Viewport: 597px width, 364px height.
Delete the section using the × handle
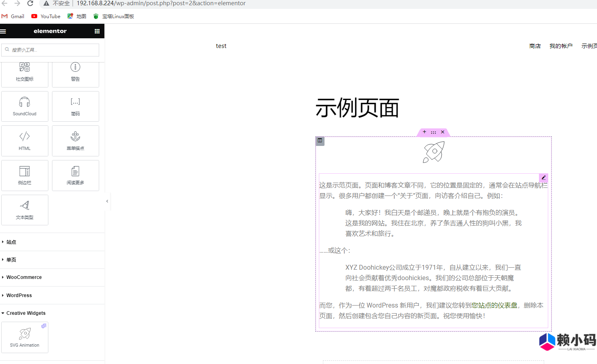[x=442, y=132]
